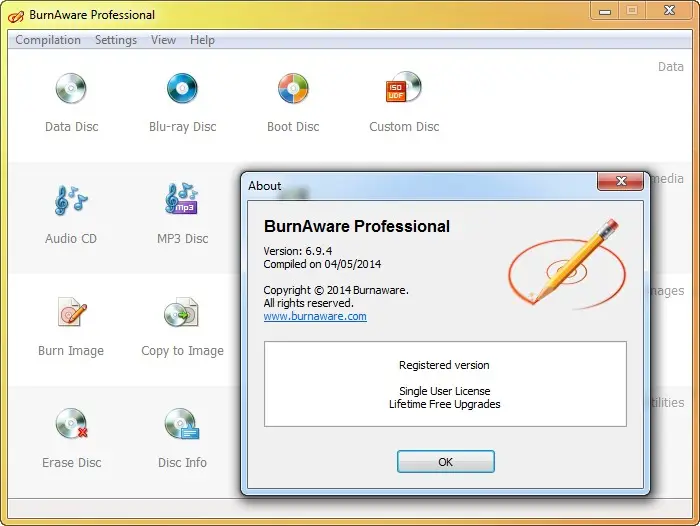This screenshot has width=700, height=526.
Task: Click the Copyright © 2014 Burnaware line
Action: click(336, 290)
